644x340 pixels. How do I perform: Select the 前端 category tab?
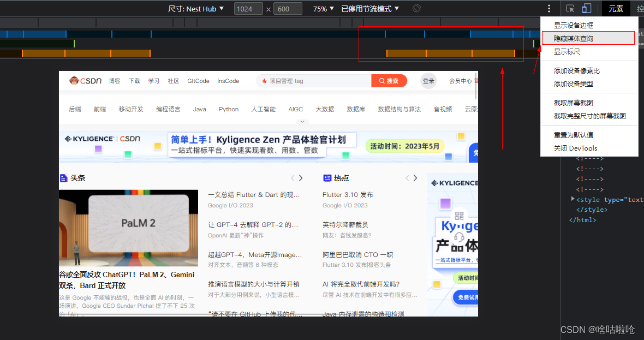(100, 109)
